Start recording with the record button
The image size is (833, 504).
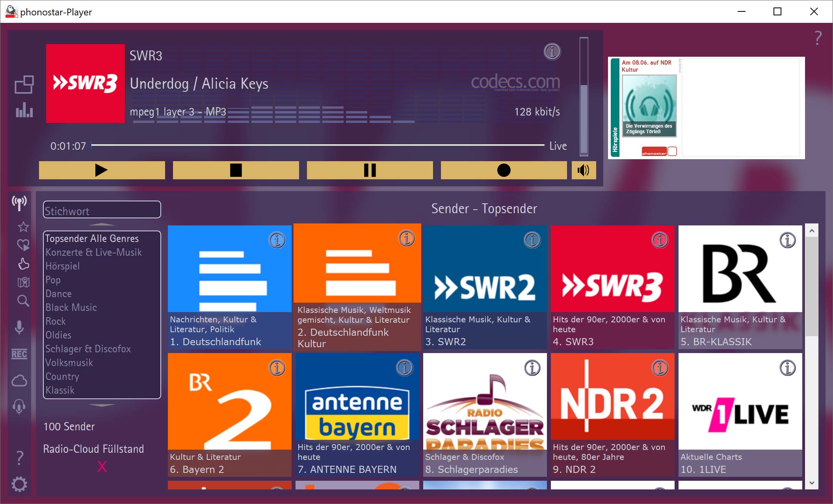click(x=504, y=170)
